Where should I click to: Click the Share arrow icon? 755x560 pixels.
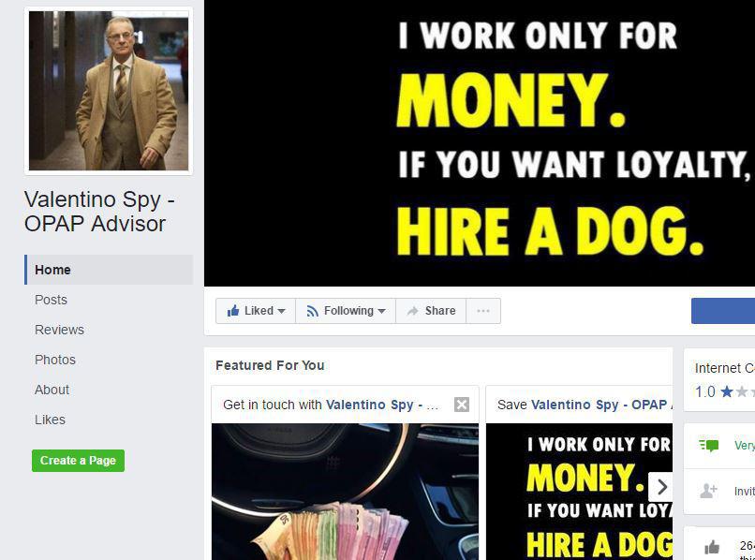(413, 311)
